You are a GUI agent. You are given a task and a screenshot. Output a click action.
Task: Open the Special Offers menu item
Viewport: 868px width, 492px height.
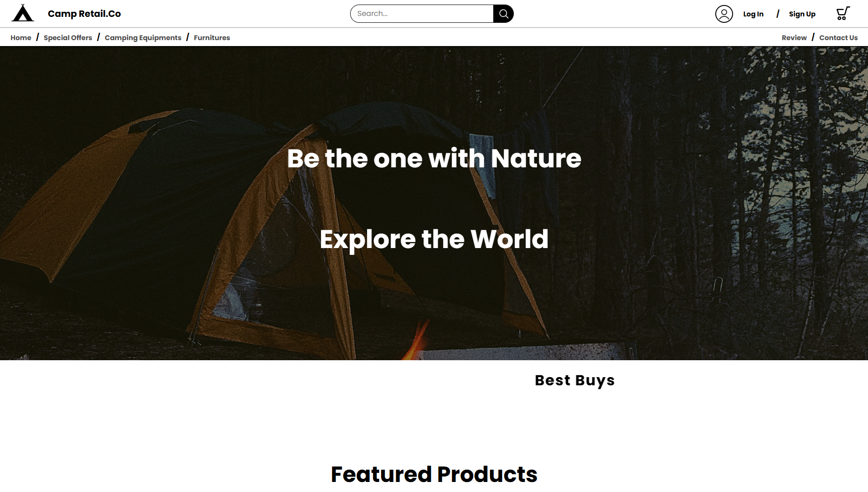68,37
